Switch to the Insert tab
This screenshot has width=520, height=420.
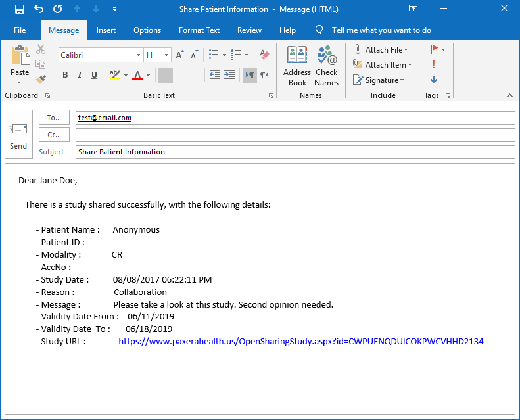pyautogui.click(x=106, y=30)
